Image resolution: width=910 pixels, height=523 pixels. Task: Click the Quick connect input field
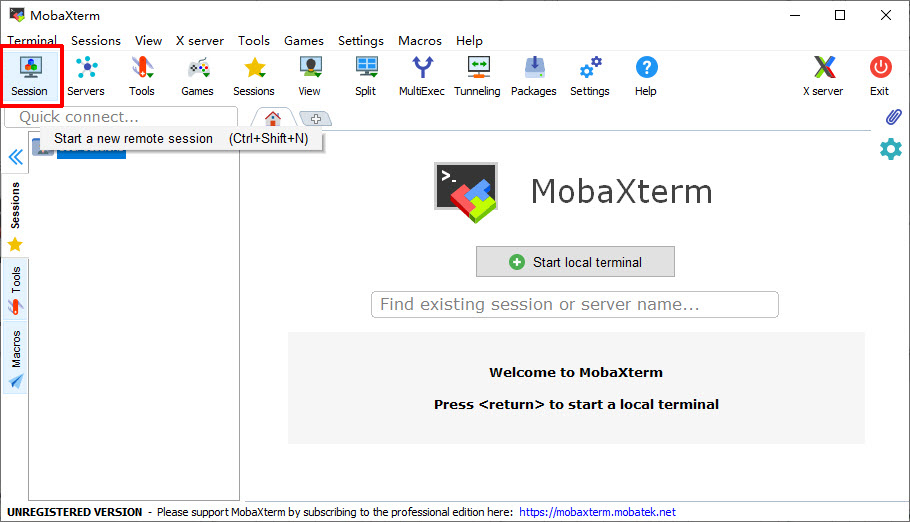click(x=121, y=118)
